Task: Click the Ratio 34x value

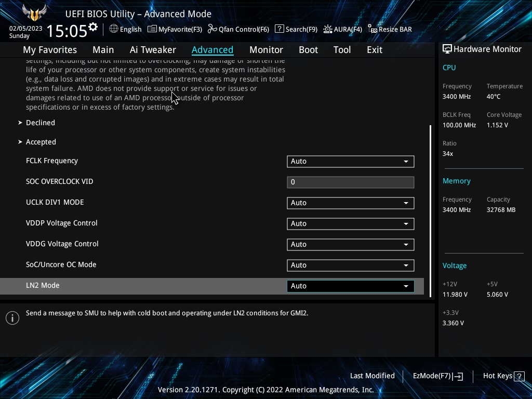Action: tap(447, 154)
